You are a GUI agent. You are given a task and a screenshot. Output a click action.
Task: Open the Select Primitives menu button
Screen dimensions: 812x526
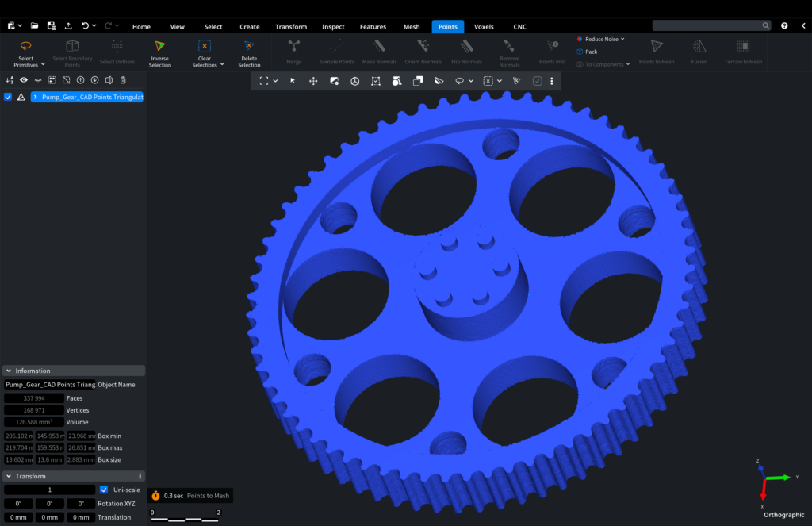pyautogui.click(x=26, y=52)
